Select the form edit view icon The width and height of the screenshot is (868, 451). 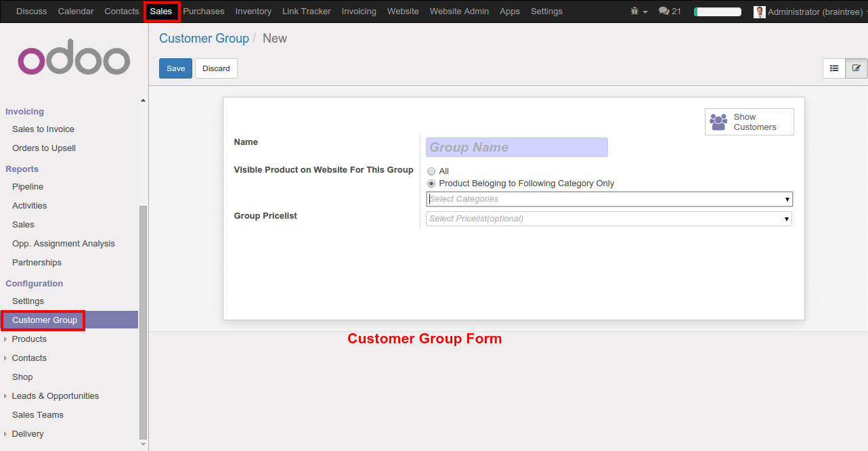tap(857, 68)
